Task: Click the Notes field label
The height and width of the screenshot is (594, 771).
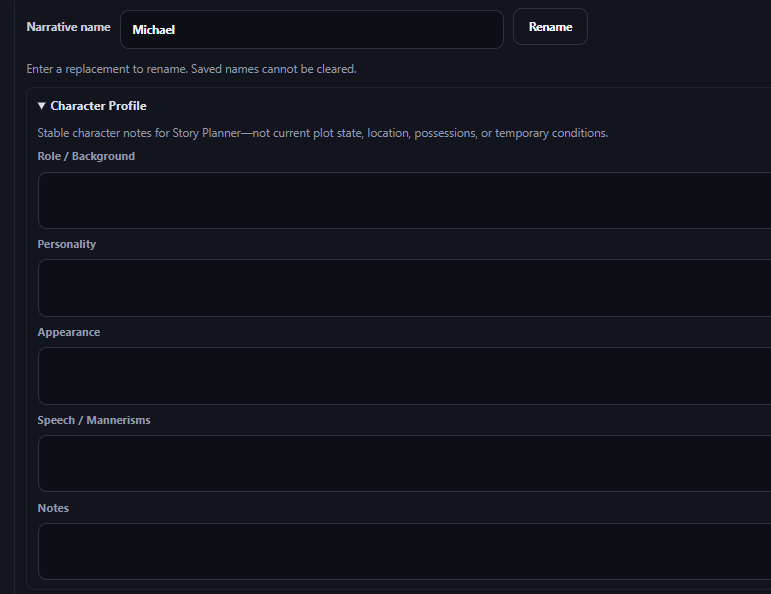Action: pos(53,508)
